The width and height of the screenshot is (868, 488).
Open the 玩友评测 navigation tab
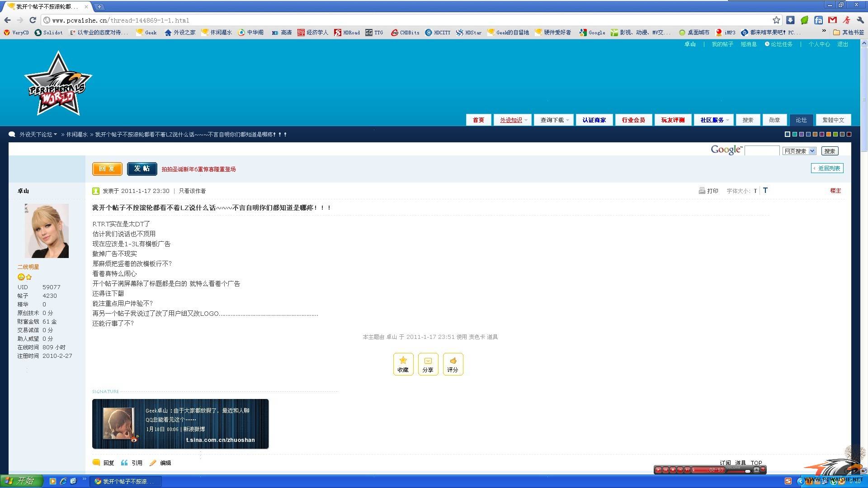pos(672,120)
